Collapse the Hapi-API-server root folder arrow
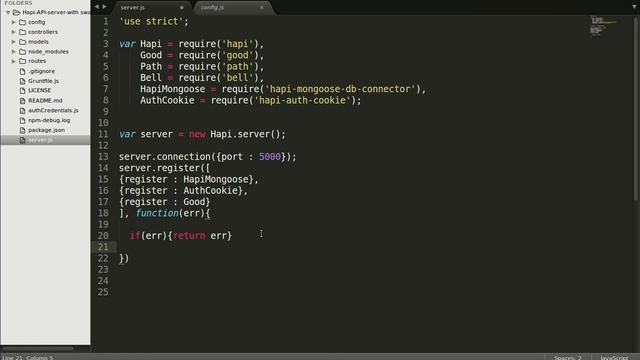Viewport: 640px width, 360px height. [8, 13]
